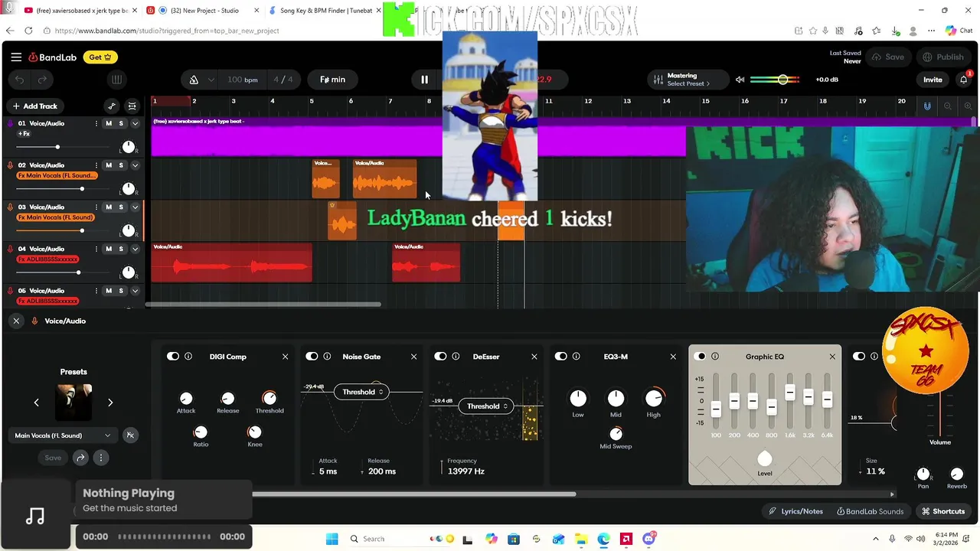Remove the DeEsser effect

pyautogui.click(x=534, y=357)
